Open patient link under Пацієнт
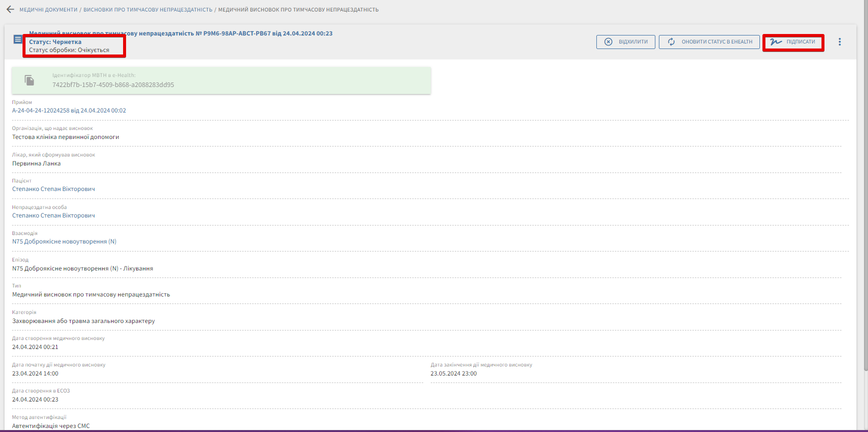The height and width of the screenshot is (432, 868). click(x=54, y=189)
